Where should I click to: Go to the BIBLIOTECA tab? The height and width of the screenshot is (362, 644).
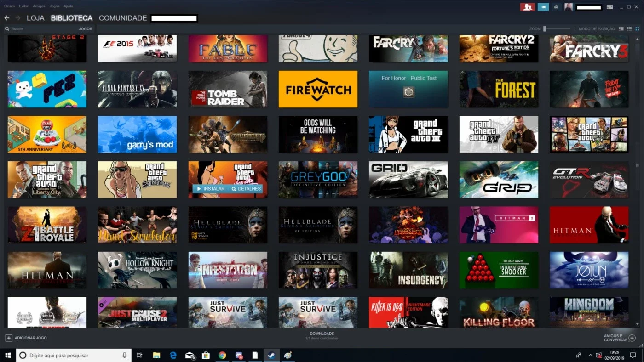[72, 18]
